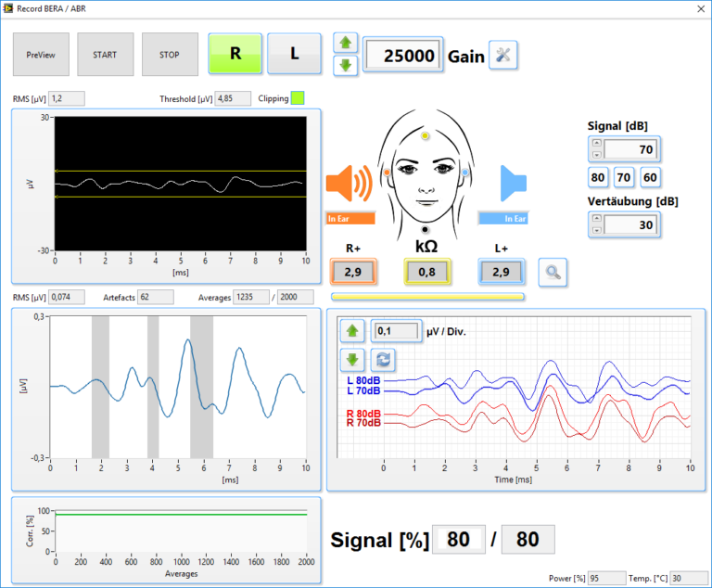Click the PreView button
The image size is (712, 588).
point(41,55)
